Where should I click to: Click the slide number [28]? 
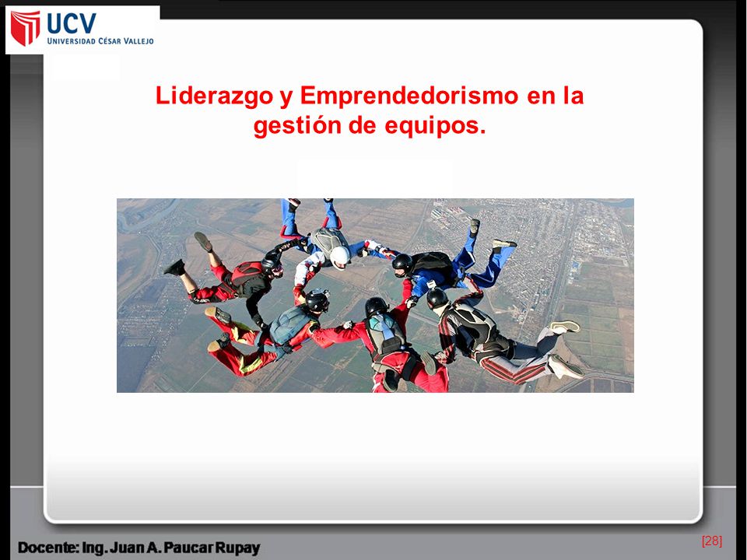click(712, 541)
